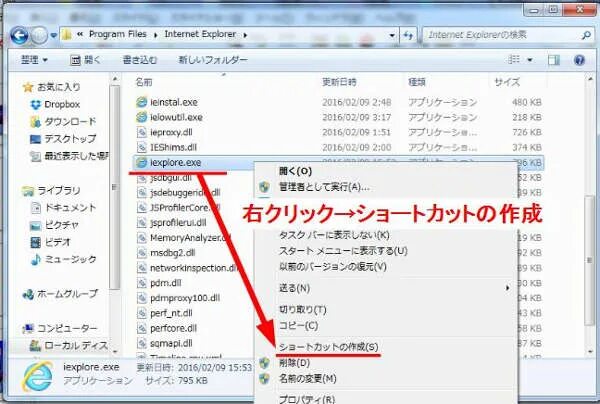Select the msdbg2.dll file icon
The width and height of the screenshot is (600, 404).
coord(142,253)
